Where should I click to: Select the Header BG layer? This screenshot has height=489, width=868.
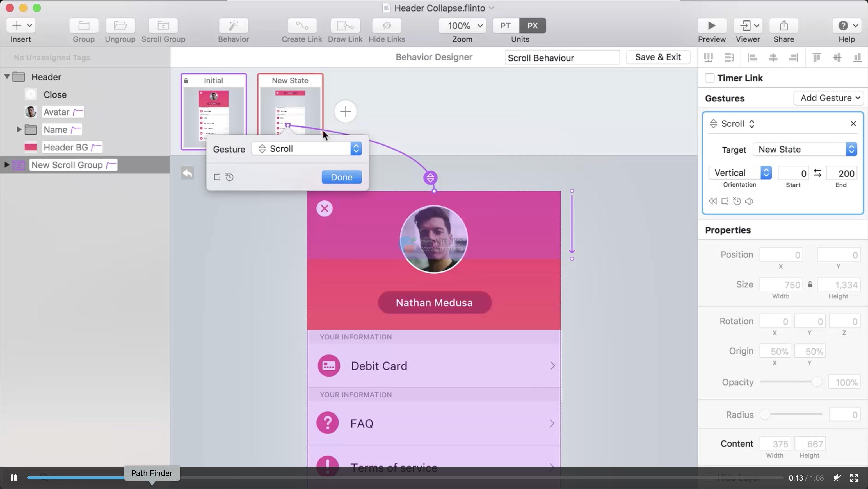pyautogui.click(x=66, y=147)
